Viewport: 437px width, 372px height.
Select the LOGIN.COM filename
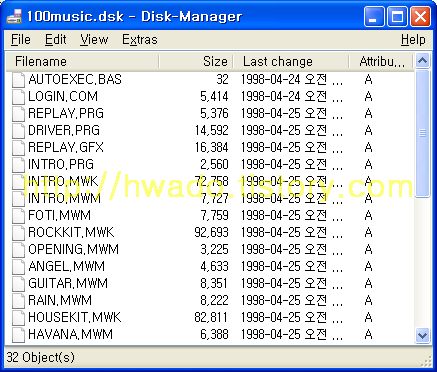click(x=63, y=97)
